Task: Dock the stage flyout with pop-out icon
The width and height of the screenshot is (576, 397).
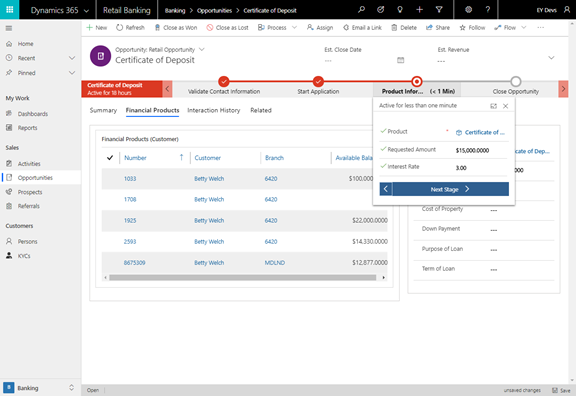Action: pyautogui.click(x=493, y=106)
